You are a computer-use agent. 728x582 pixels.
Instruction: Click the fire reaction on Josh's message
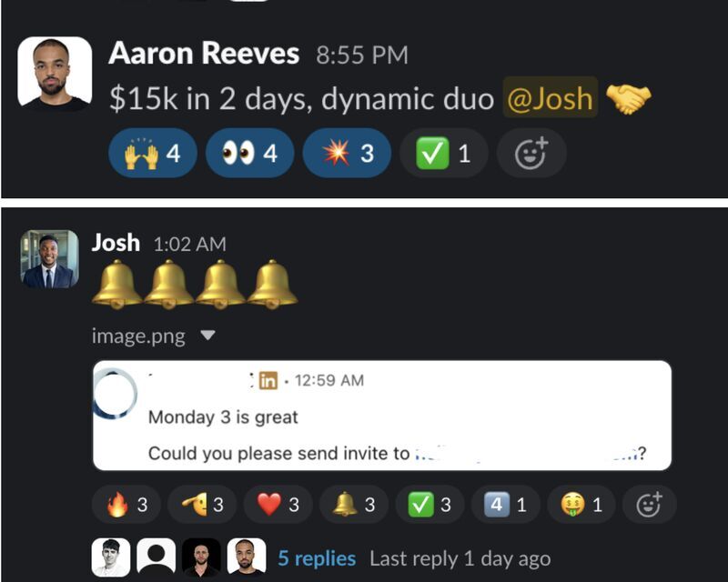(x=126, y=505)
